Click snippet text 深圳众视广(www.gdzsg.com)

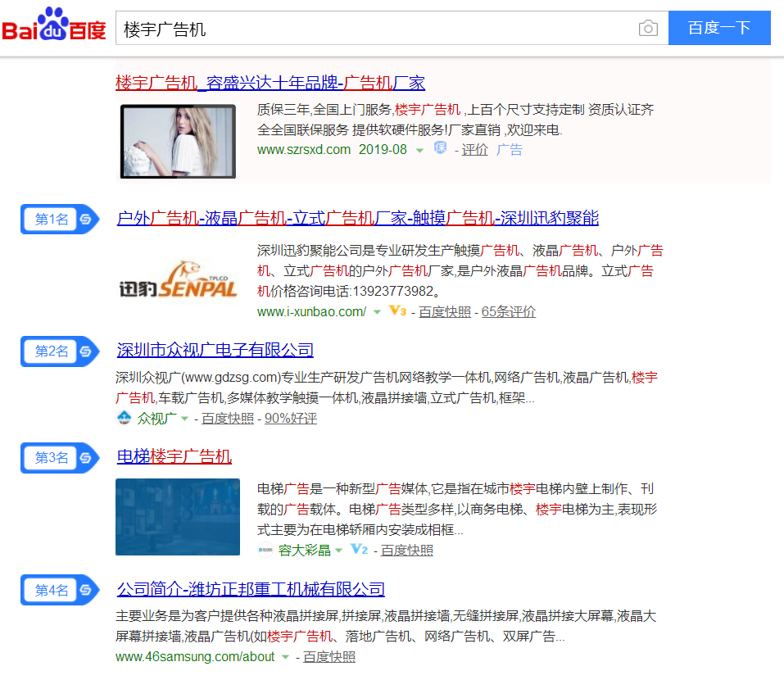pyautogui.click(x=198, y=378)
